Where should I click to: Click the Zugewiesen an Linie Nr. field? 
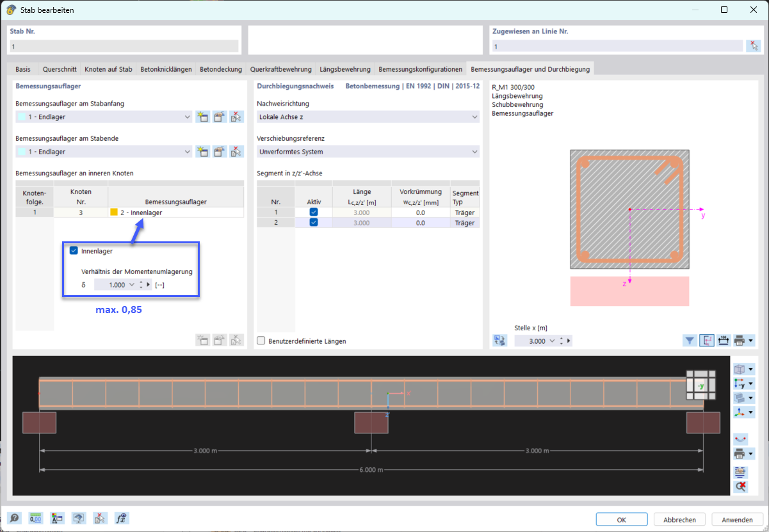click(617, 46)
